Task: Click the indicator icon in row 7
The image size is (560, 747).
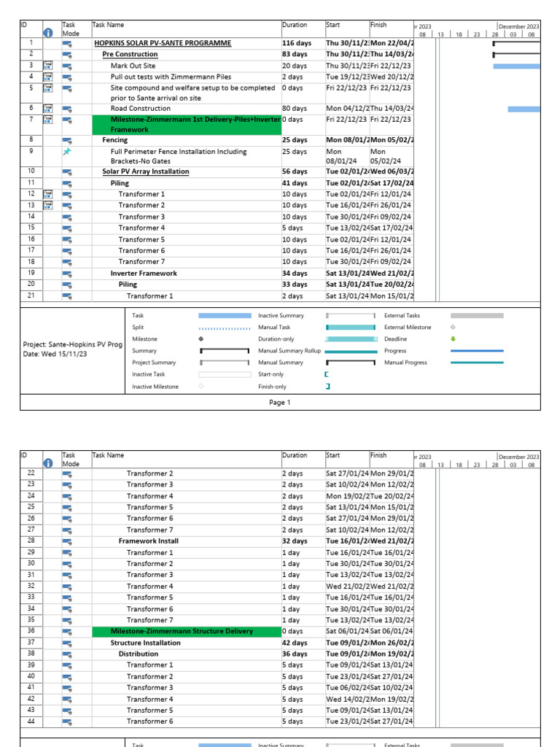Action: [48, 120]
